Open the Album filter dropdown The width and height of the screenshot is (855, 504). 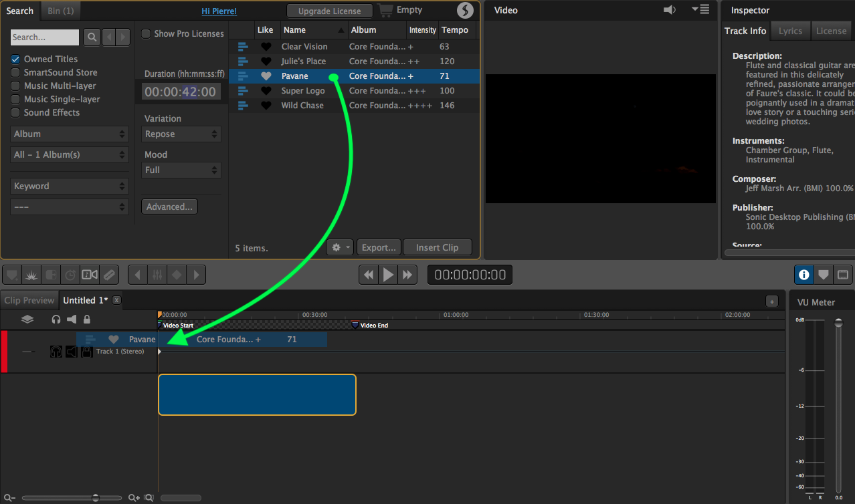[70, 134]
